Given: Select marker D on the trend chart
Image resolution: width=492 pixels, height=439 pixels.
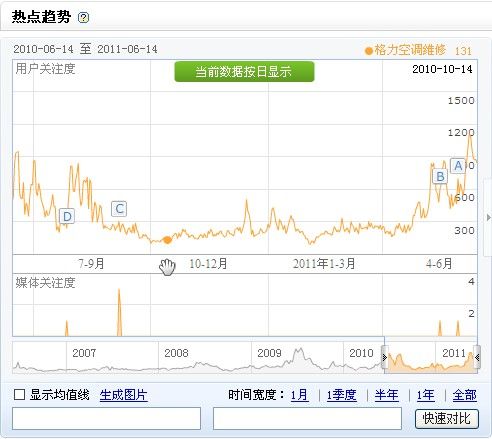Looking at the screenshot, I should point(67,216).
